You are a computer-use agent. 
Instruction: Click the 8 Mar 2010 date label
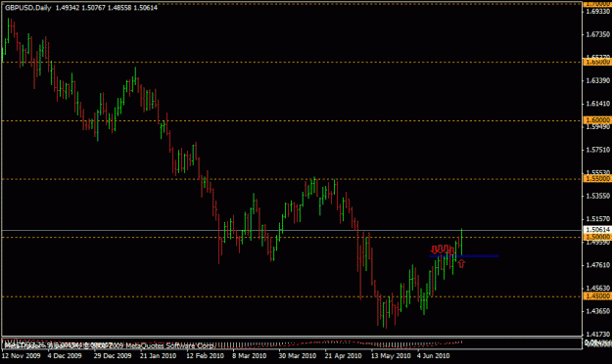(x=250, y=356)
